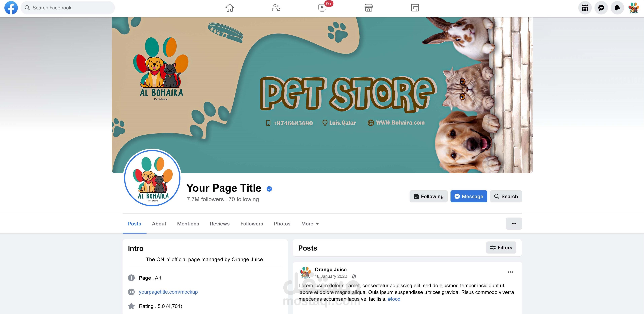Show notifications via the bell icon
Viewport: 644px width, 314px height.
[617, 8]
